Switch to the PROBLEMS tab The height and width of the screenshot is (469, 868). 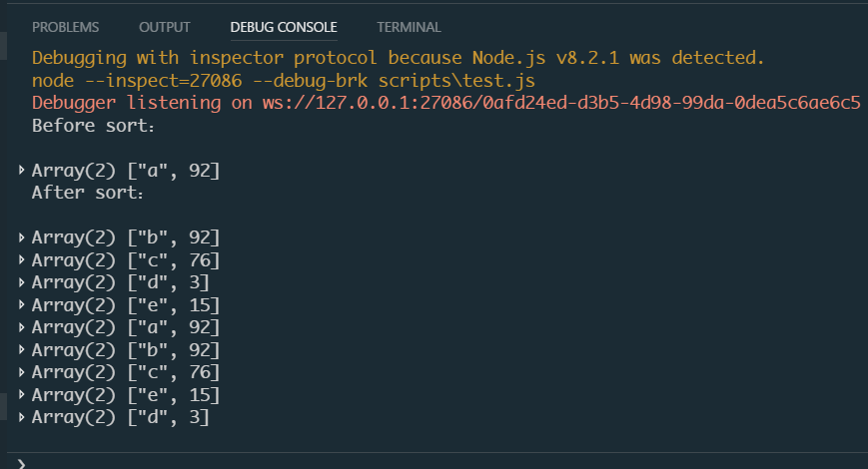click(65, 27)
